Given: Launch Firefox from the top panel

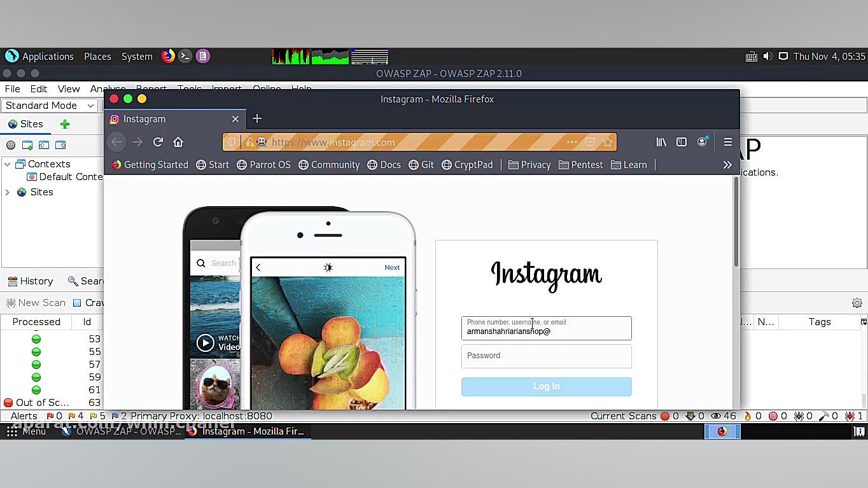Looking at the screenshot, I should coord(168,56).
